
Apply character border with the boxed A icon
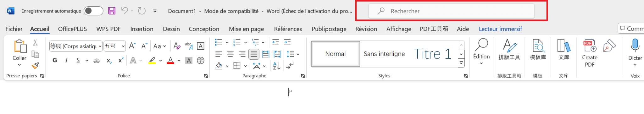[201, 46]
